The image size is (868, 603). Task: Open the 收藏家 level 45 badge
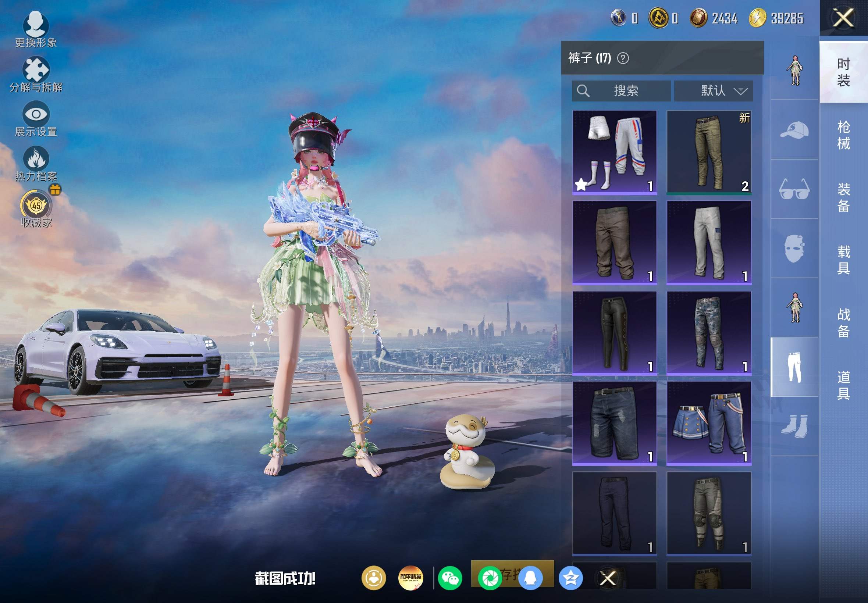tap(36, 205)
